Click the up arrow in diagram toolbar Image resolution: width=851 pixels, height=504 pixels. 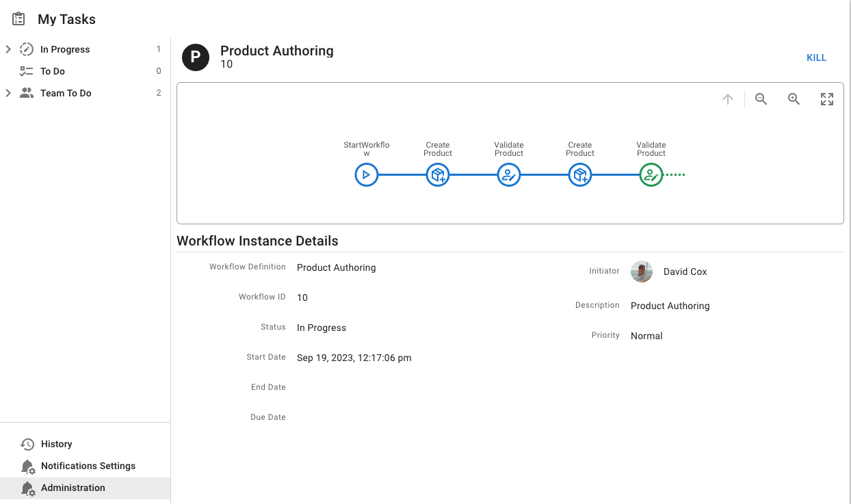(x=728, y=99)
